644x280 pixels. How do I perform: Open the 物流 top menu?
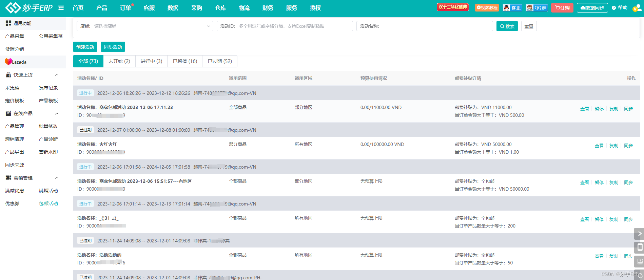pyautogui.click(x=244, y=8)
